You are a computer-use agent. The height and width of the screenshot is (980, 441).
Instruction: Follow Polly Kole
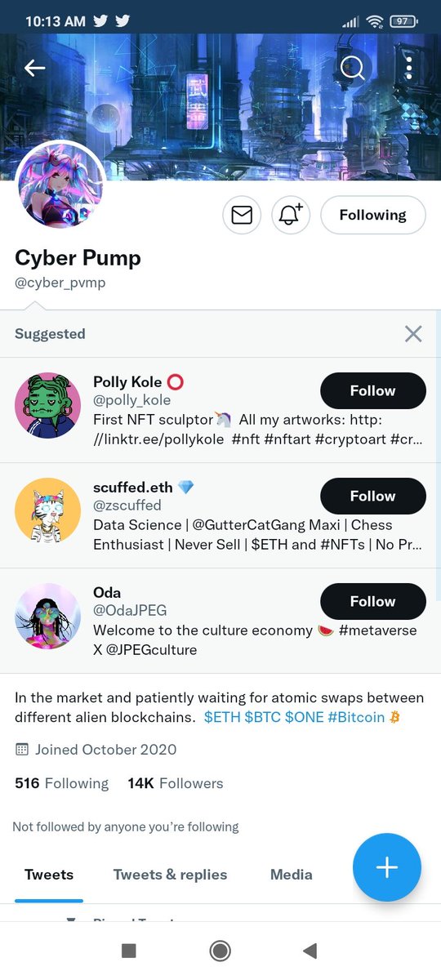coord(373,390)
